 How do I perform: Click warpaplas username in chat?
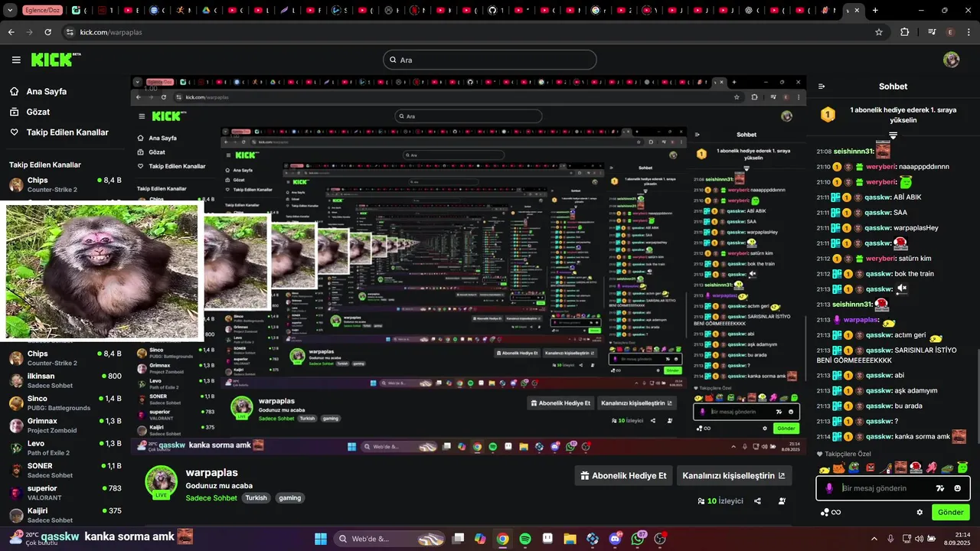tap(861, 320)
